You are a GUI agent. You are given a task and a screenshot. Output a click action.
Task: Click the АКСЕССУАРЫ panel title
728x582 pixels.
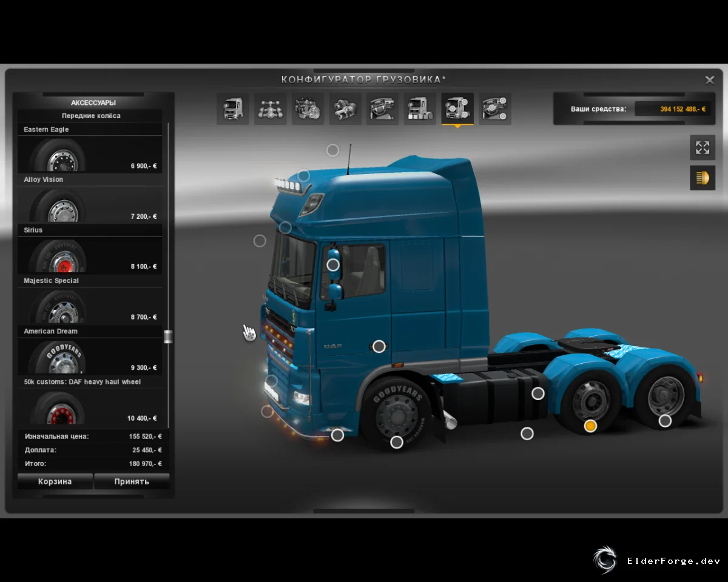click(x=93, y=103)
